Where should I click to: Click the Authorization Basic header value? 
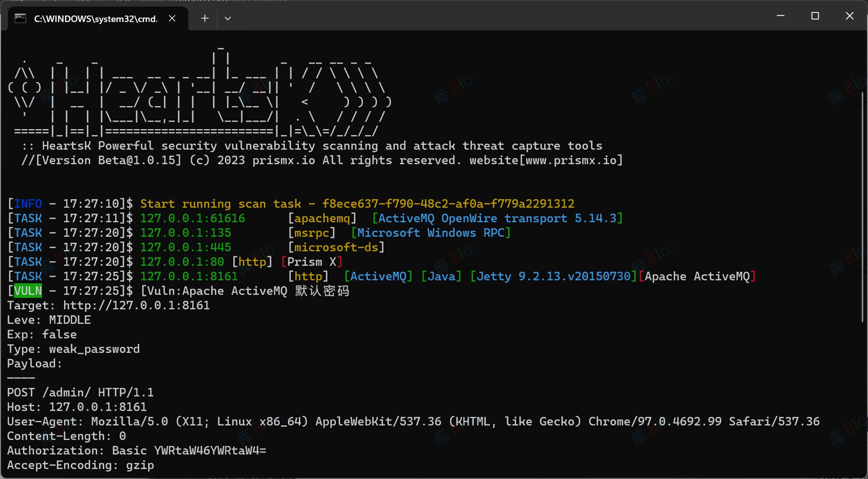[210, 451]
